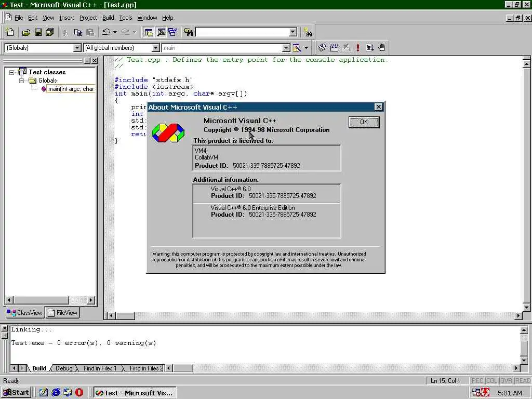Click the Save All toolbar icon

(x=50, y=32)
